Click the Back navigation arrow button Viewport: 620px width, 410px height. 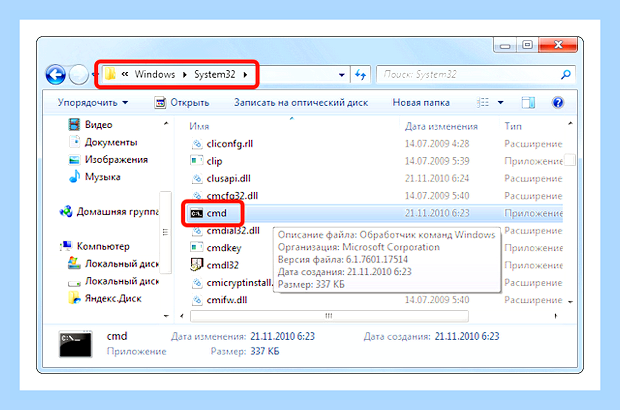coord(55,74)
